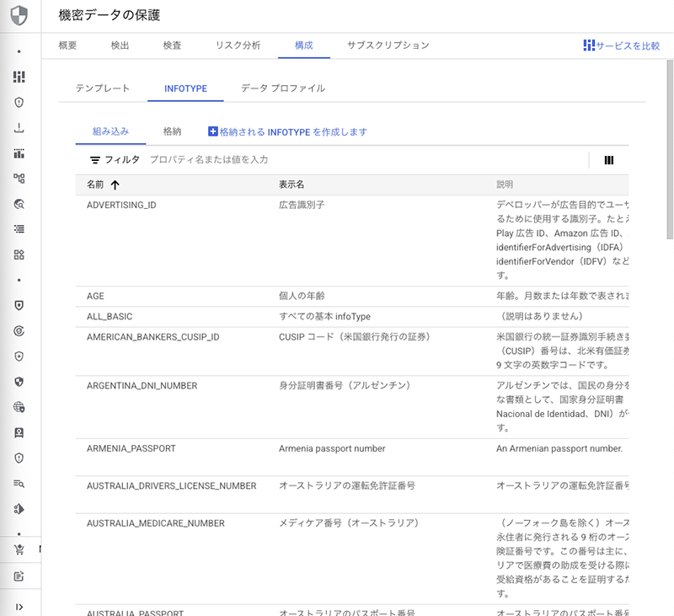Screen dimensions: 674x616
Task: Open the dashboard grid icon in sidebar
Action: pyautogui.click(x=19, y=77)
